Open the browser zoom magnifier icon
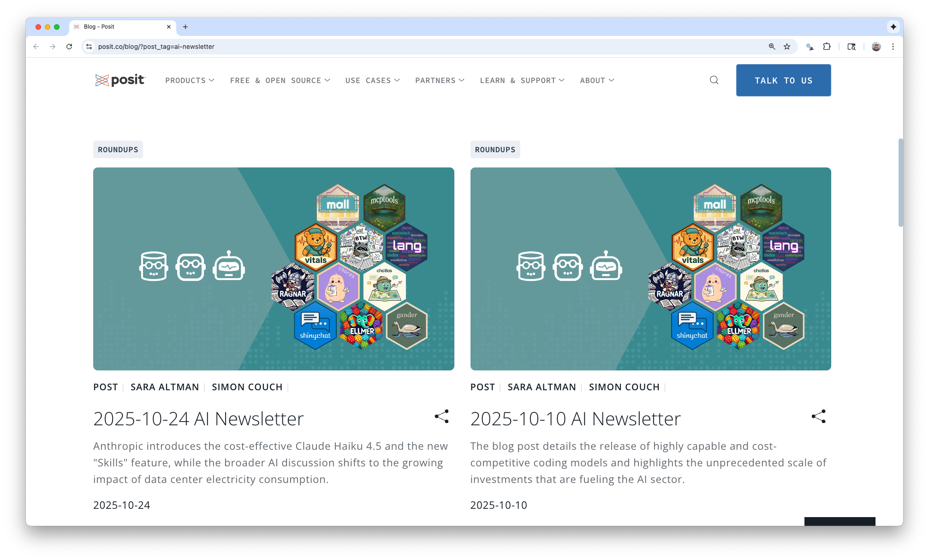The width and height of the screenshot is (929, 560). [772, 47]
